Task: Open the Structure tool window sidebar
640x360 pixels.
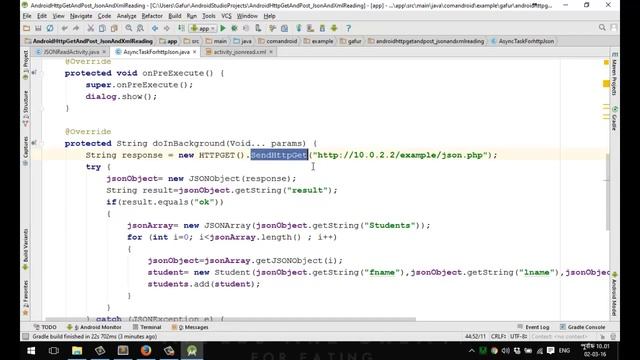Action: [x=26, y=109]
